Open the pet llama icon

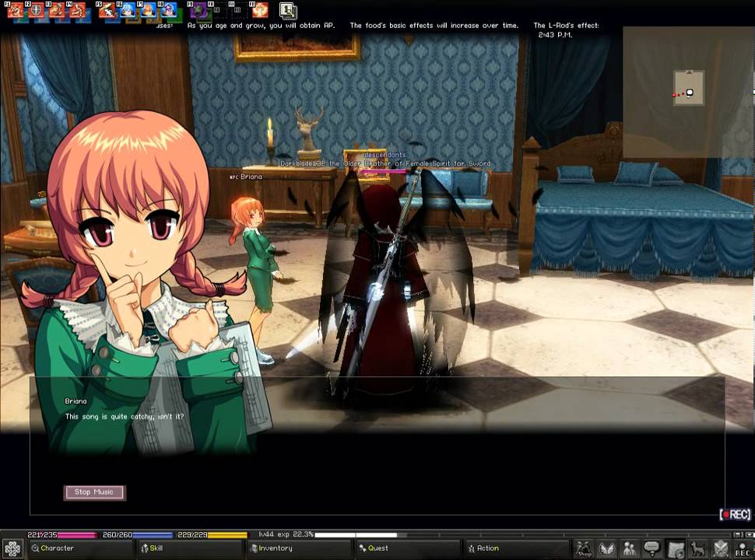(697, 548)
